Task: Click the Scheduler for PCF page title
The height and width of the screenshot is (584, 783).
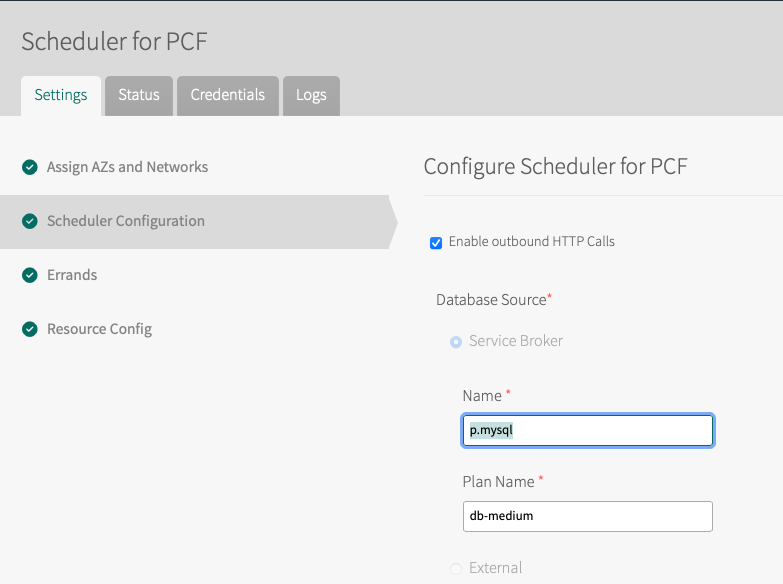Action: point(114,41)
